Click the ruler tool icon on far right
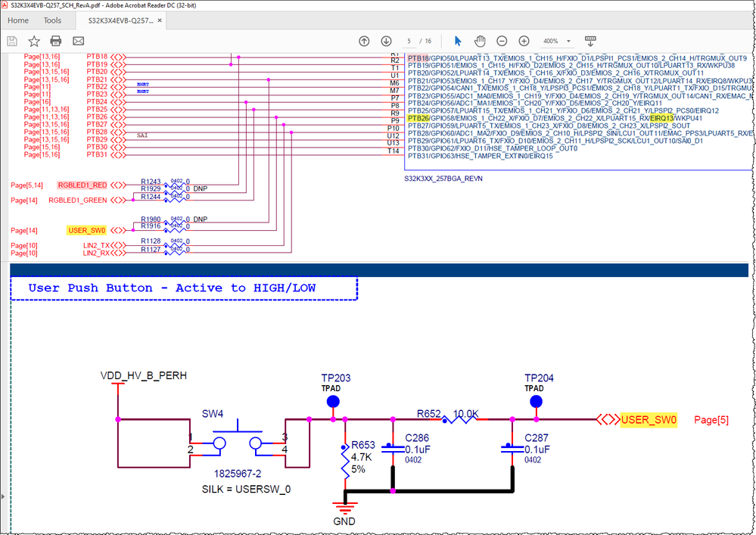Screen dimensions: 756x535 click(x=590, y=42)
